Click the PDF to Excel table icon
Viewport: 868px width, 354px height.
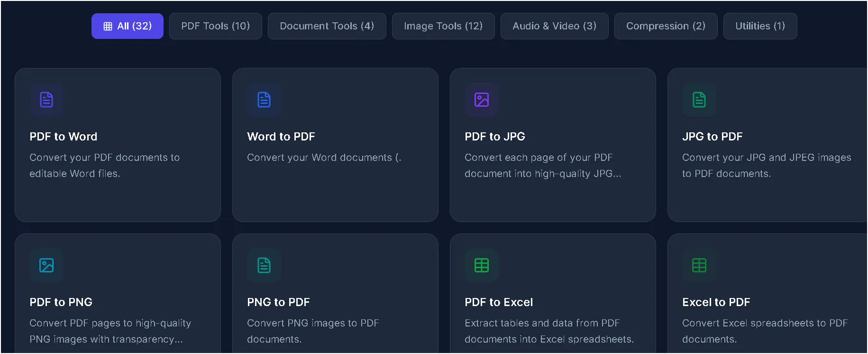click(482, 265)
